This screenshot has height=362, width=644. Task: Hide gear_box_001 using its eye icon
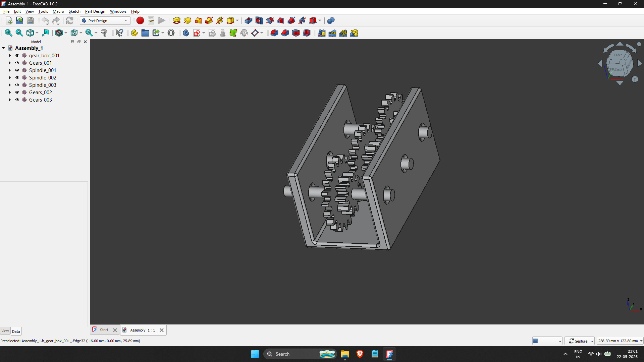[17, 56]
